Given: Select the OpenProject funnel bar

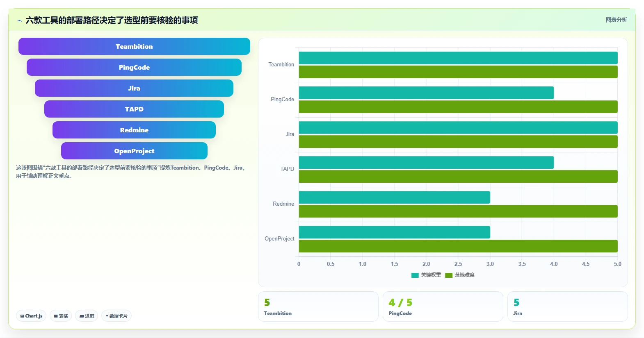Looking at the screenshot, I should pyautogui.click(x=134, y=151).
